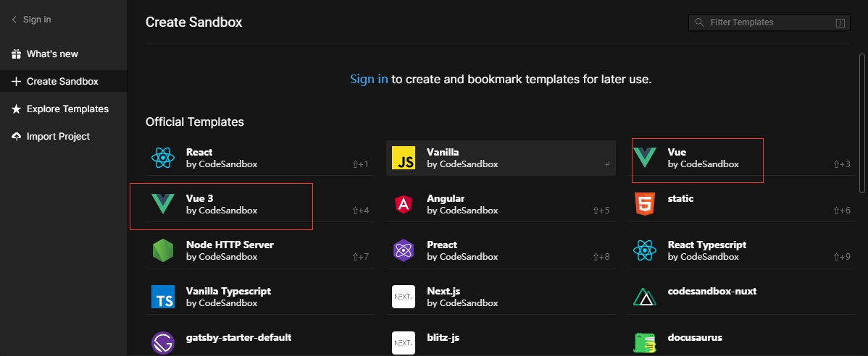Choose gatsby-starter-default template title

point(238,337)
